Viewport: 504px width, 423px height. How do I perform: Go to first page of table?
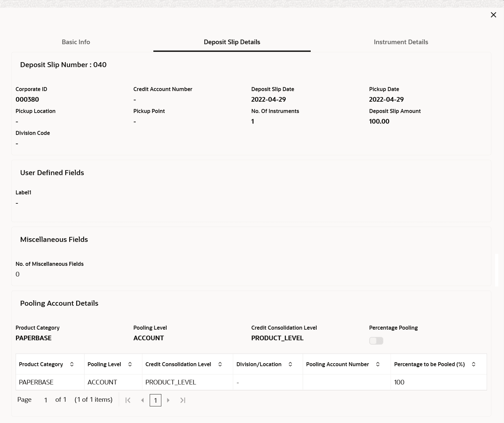(128, 400)
